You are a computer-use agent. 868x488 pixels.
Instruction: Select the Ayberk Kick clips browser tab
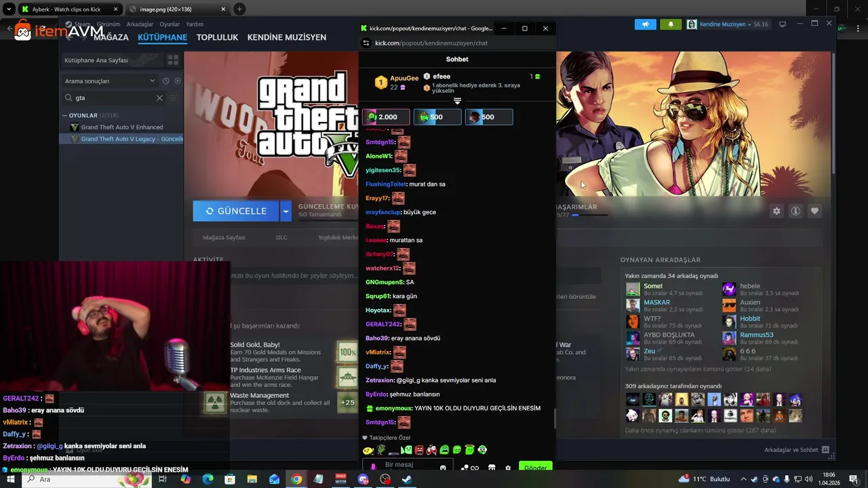click(x=69, y=9)
